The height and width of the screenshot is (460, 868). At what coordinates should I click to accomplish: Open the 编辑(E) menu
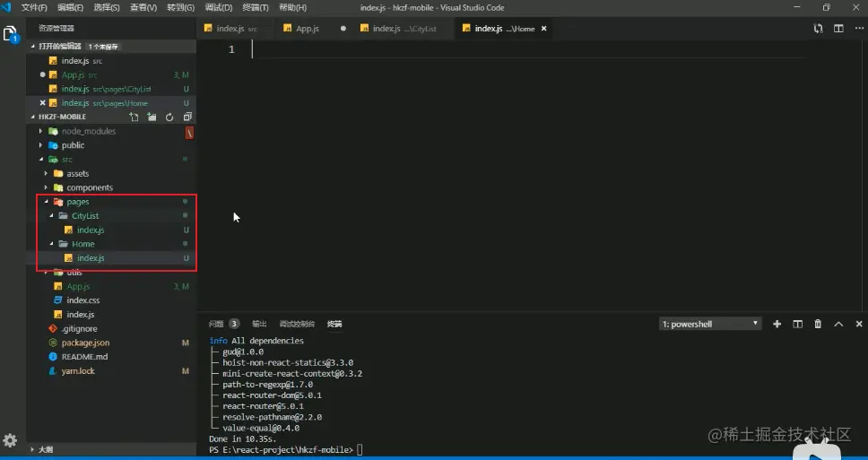(70, 8)
